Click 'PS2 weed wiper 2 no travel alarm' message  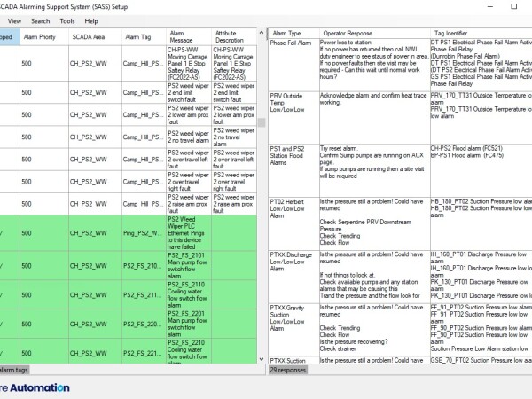tap(189, 137)
